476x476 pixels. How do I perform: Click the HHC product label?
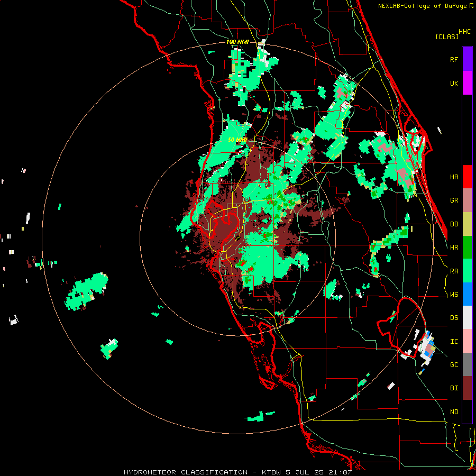click(464, 32)
